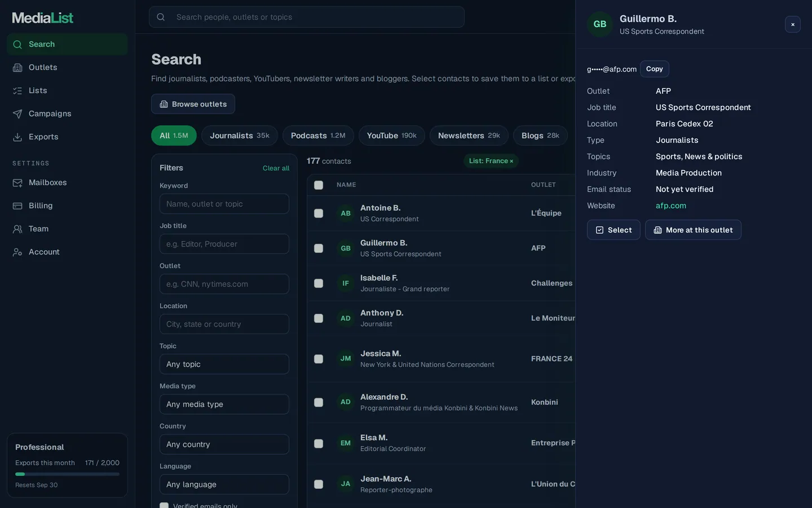This screenshot has height=508, width=812.
Task: Click the Lists icon in sidebar
Action: click(x=17, y=91)
